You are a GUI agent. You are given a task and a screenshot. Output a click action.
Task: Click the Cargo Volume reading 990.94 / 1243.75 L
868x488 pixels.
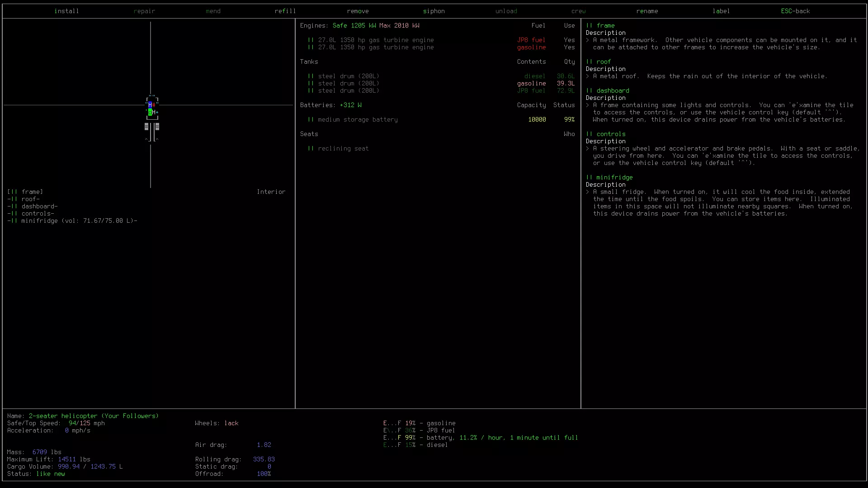[x=90, y=466]
